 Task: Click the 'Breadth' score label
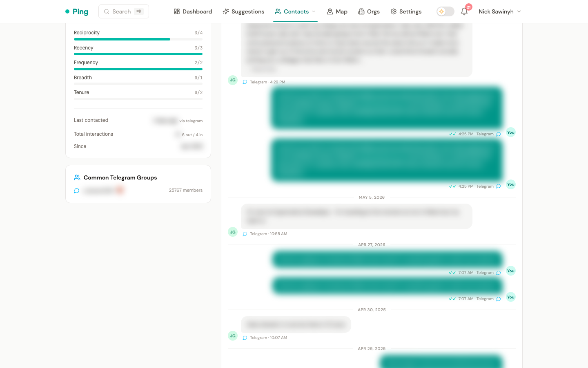[x=83, y=78]
